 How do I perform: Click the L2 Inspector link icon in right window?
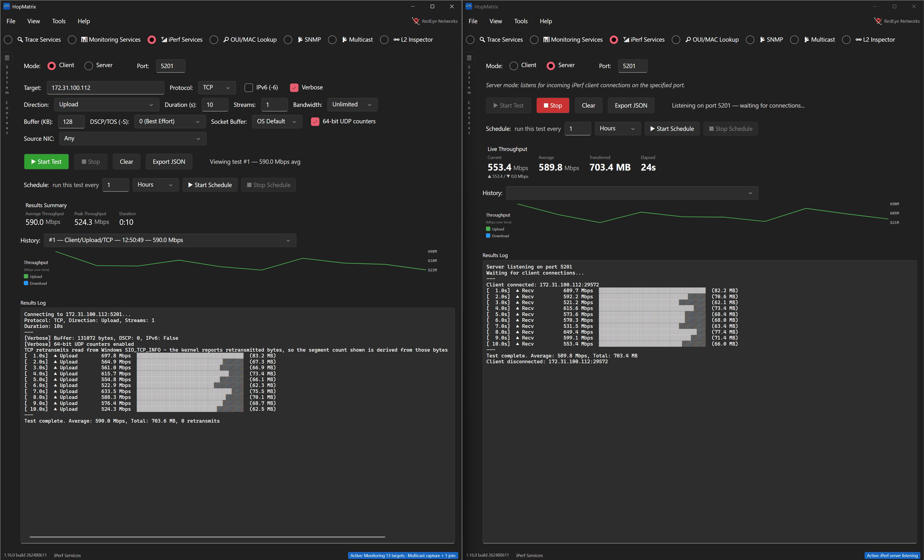click(x=858, y=39)
